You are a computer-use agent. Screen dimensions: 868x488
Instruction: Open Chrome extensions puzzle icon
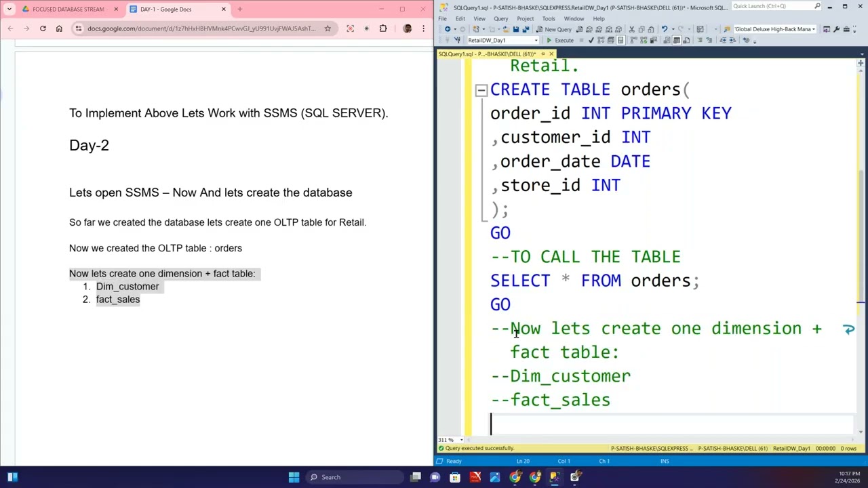pyautogui.click(x=383, y=28)
